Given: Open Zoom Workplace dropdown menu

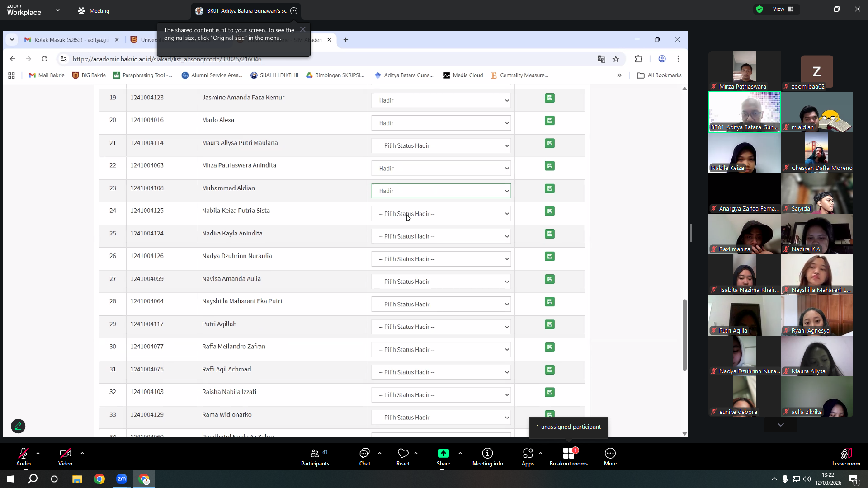Looking at the screenshot, I should (57, 10).
